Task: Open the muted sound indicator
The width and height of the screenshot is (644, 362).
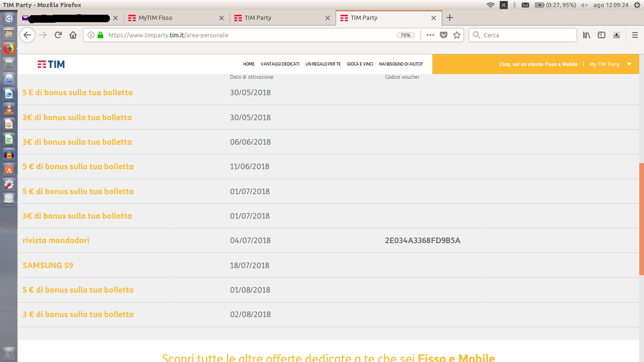Action: (x=584, y=5)
